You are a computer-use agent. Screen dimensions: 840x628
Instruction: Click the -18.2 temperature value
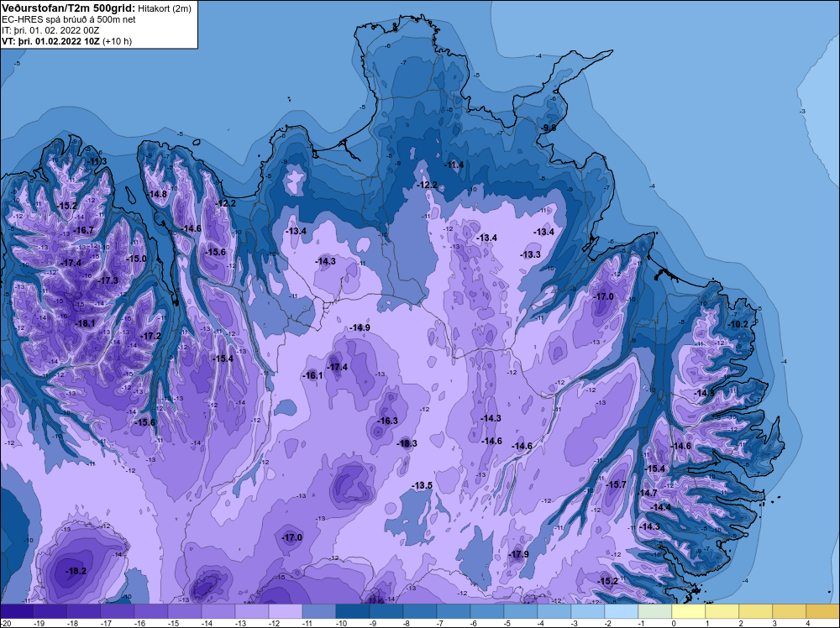pyautogui.click(x=76, y=571)
